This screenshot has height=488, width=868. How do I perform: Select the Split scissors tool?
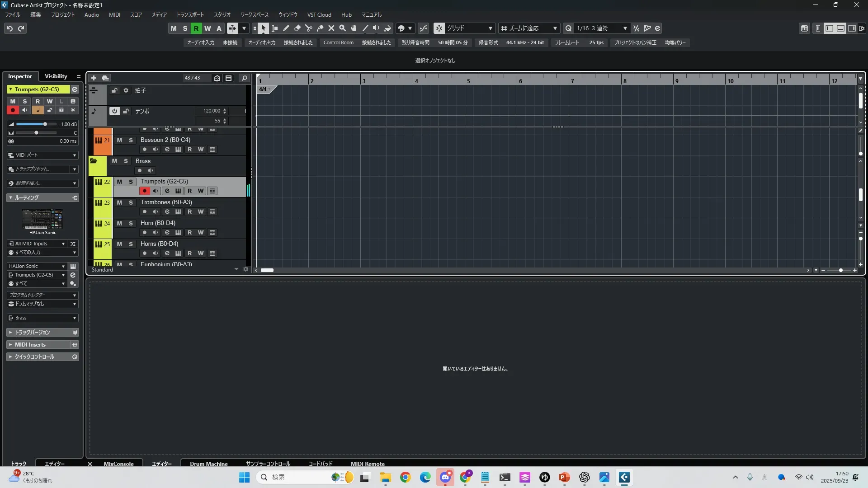pos(309,28)
